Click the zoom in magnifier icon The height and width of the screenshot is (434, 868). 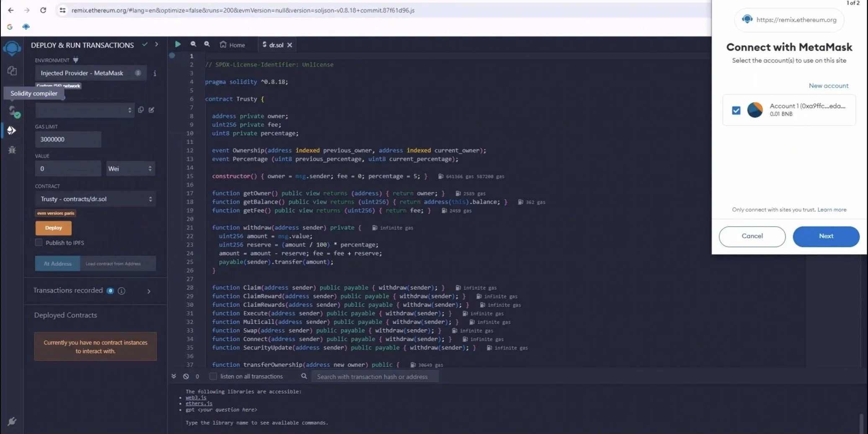pyautogui.click(x=207, y=44)
